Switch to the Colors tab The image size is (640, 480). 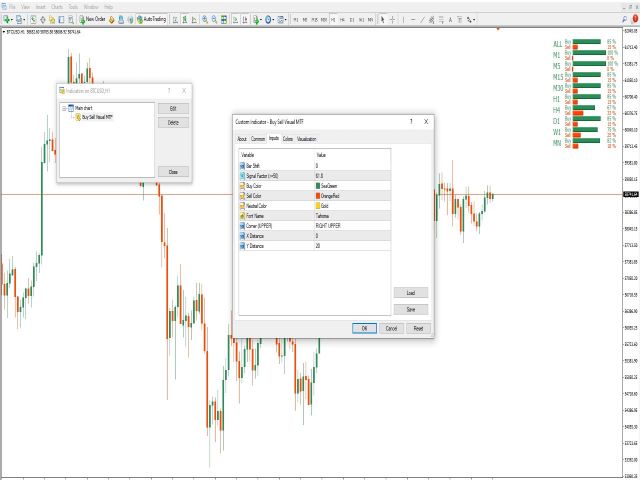tap(288, 139)
